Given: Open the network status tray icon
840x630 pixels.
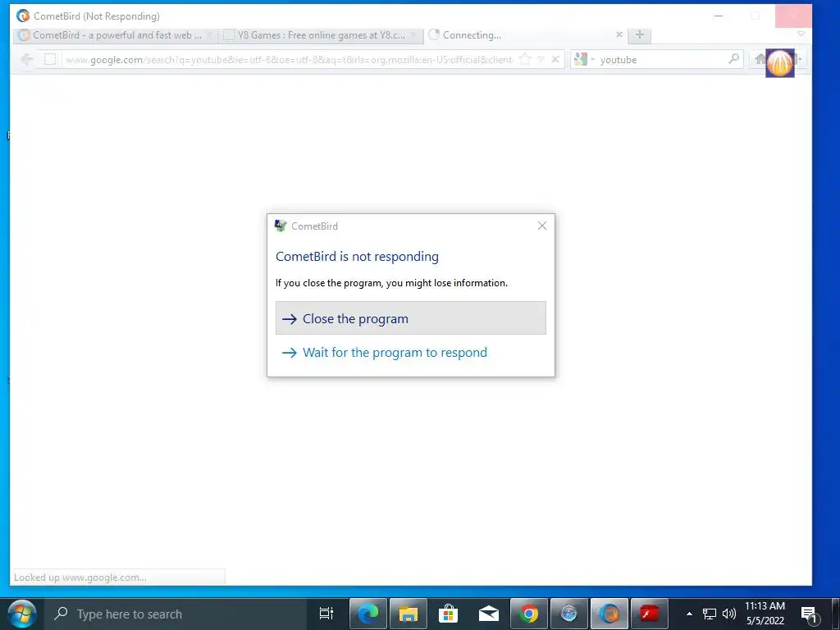Looking at the screenshot, I should click(x=710, y=614).
